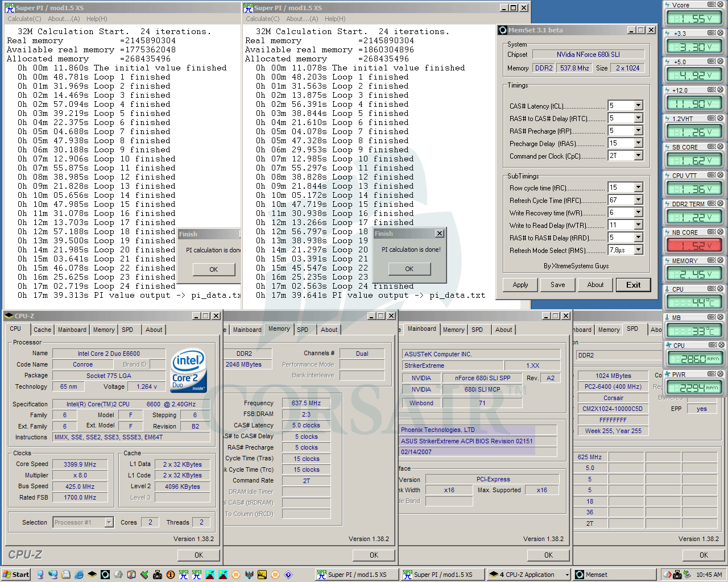Open the PWR fan sensor settings icon
This screenshot has height=582, width=728.
coord(711,374)
